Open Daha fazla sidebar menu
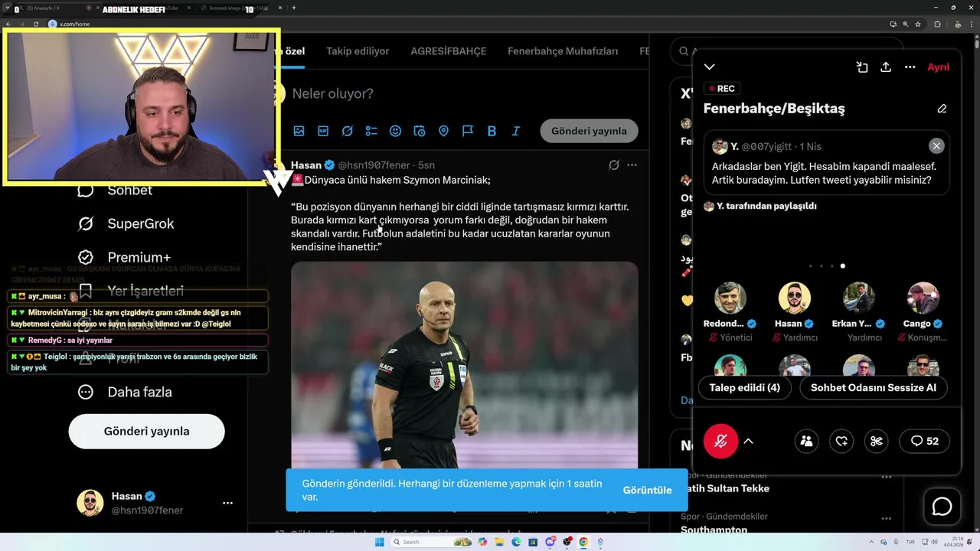This screenshot has height=551, width=980. click(x=125, y=392)
